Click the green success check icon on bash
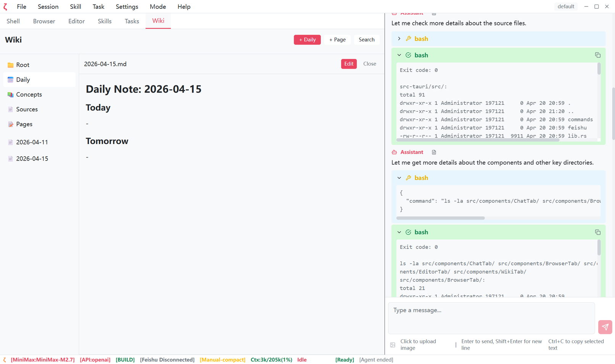The height and width of the screenshot is (364, 615). tap(408, 55)
